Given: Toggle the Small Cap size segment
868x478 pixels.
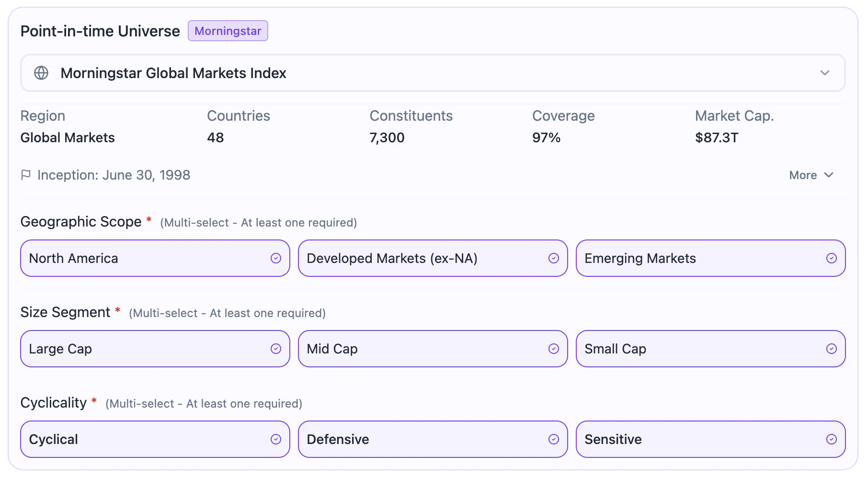Looking at the screenshot, I should pyautogui.click(x=711, y=349).
